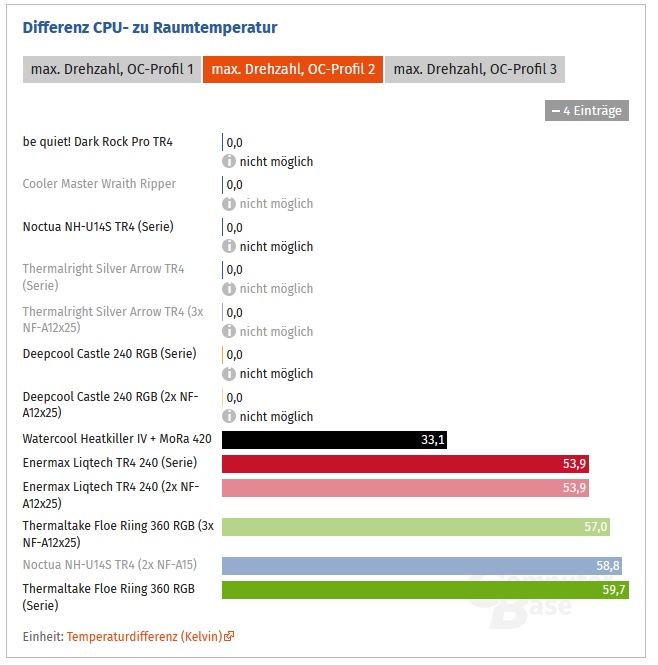
Task: Click the 0,0 value for be quiet! Dark Rock Pro
Action: coord(234,142)
